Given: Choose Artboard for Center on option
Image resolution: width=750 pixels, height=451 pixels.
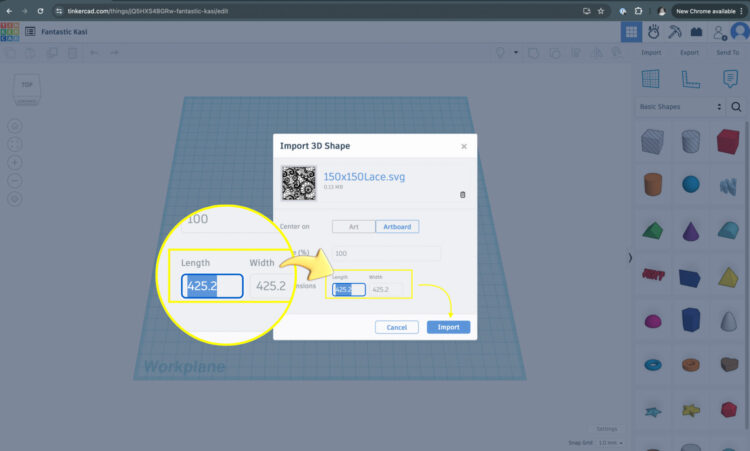Looking at the screenshot, I should point(397,226).
